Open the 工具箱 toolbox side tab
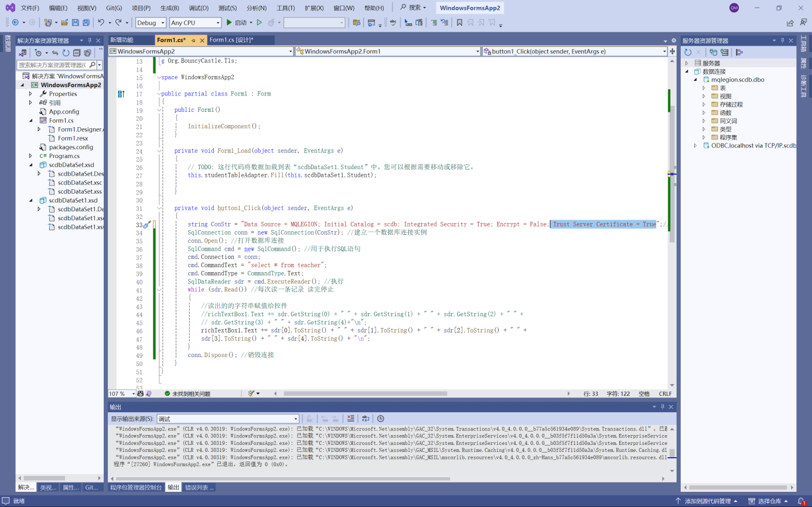 pyautogui.click(x=803, y=43)
